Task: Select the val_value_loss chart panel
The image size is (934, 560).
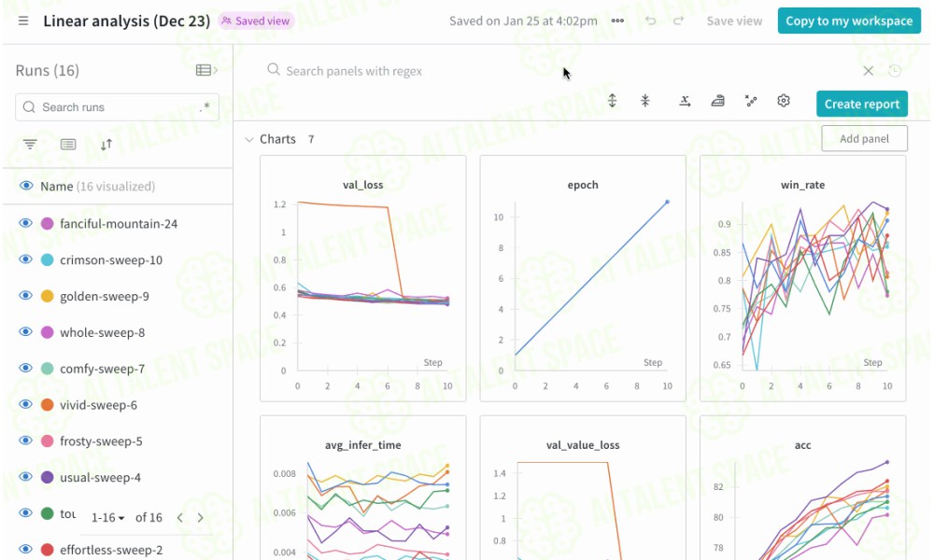Action: pyautogui.click(x=583, y=488)
